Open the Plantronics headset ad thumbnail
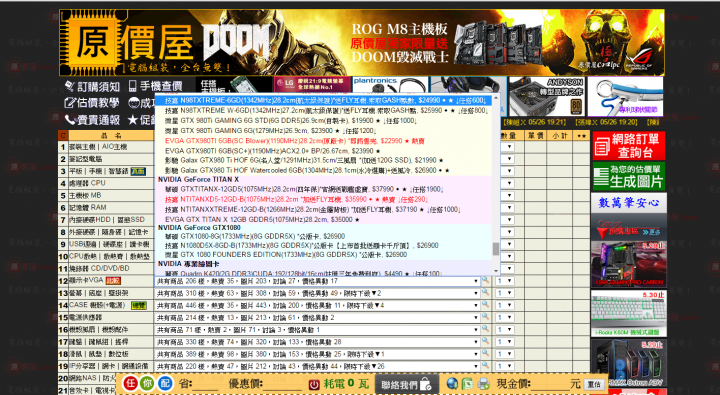720x395 pixels. tap(390, 85)
